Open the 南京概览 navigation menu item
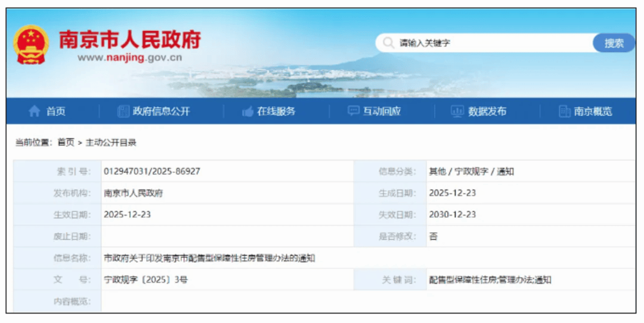 pyautogui.click(x=593, y=111)
